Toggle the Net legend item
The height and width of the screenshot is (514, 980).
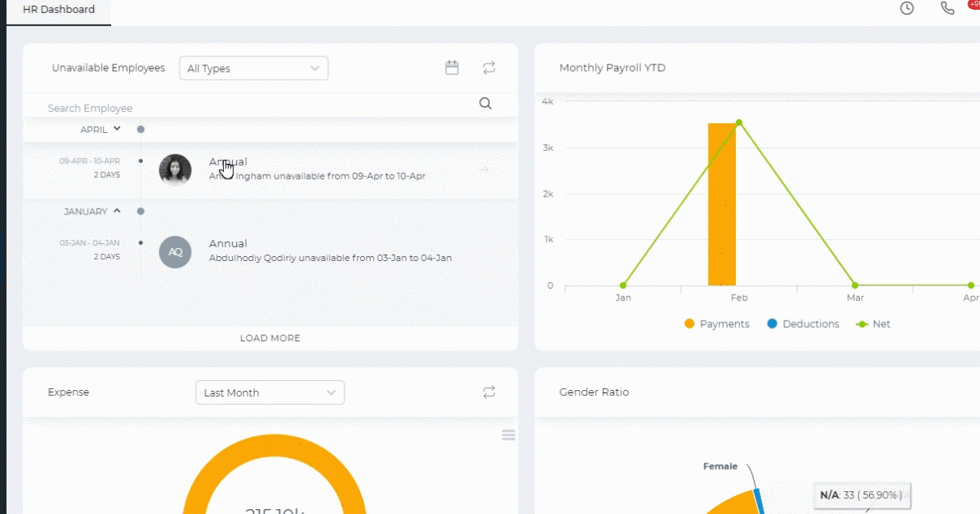pos(873,324)
